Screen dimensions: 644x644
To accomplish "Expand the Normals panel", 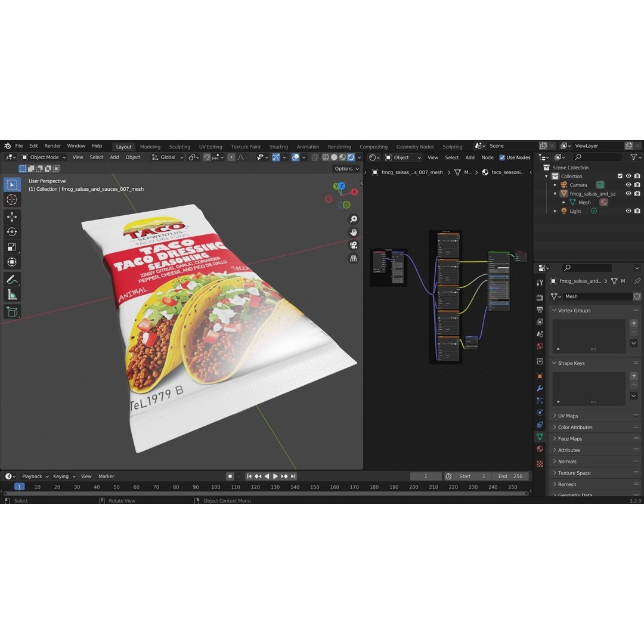I will [x=554, y=461].
